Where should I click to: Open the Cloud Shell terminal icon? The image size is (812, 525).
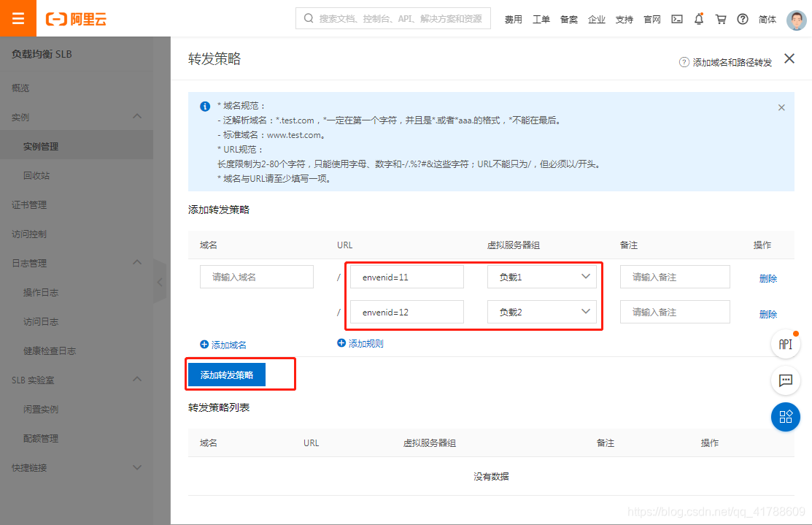click(x=676, y=19)
